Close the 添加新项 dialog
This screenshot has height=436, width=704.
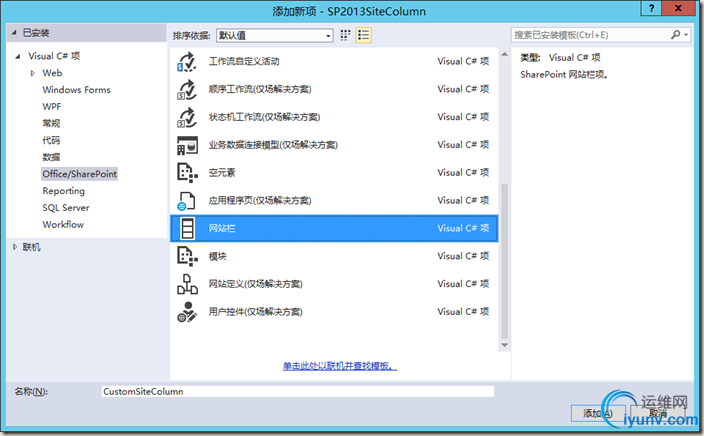tap(678, 8)
